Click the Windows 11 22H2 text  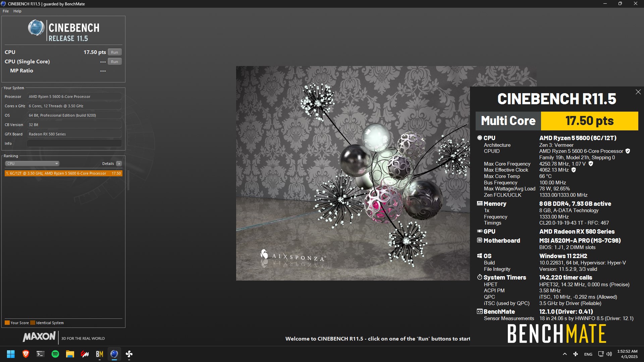click(x=563, y=256)
